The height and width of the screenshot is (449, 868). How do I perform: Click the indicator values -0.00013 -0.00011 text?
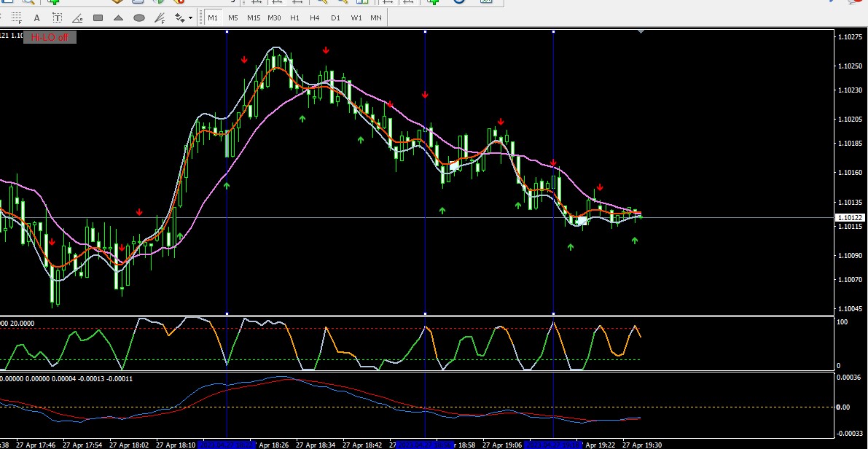pyautogui.click(x=104, y=379)
